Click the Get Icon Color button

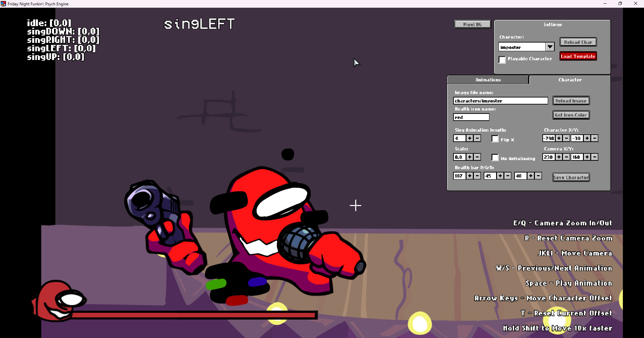click(x=571, y=115)
